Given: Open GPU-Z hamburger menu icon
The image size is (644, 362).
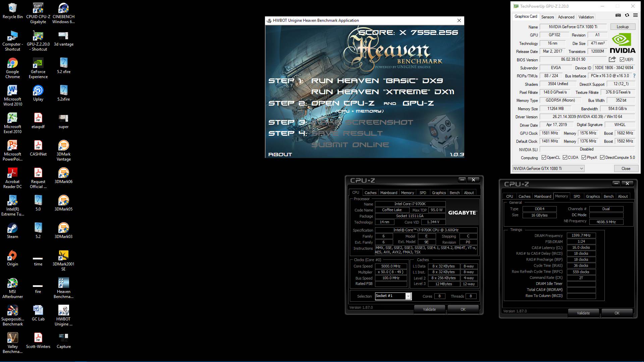Looking at the screenshot, I should (x=635, y=15).
